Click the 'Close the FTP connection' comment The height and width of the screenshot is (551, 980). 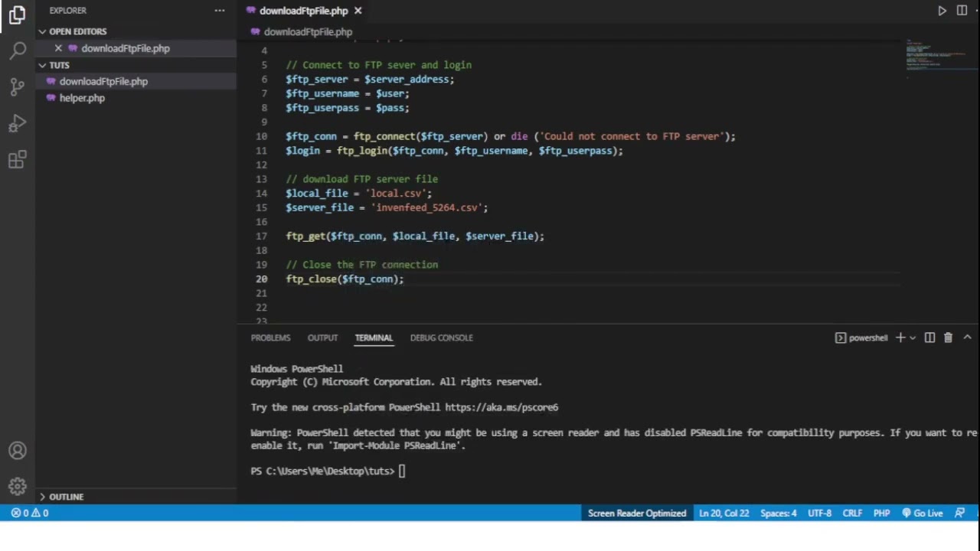[361, 265]
